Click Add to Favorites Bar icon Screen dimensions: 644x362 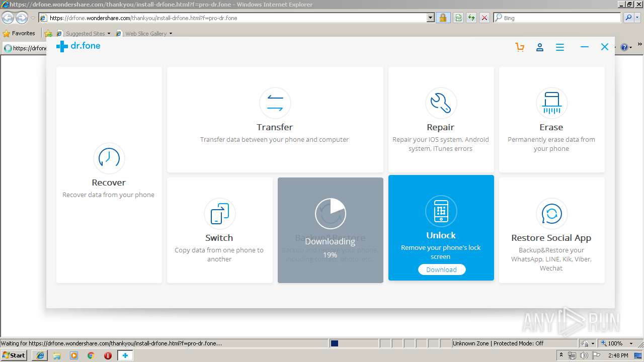click(48, 33)
